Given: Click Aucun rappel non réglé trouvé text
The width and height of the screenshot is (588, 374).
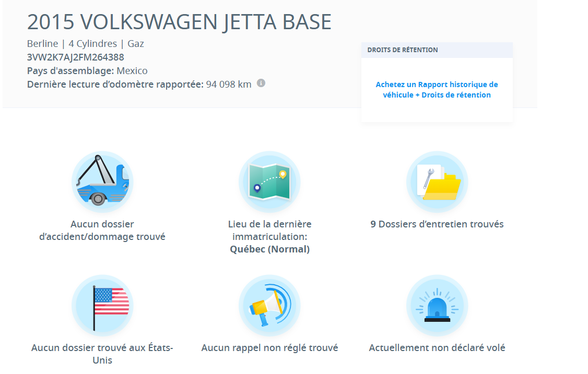Looking at the screenshot, I should [269, 348].
